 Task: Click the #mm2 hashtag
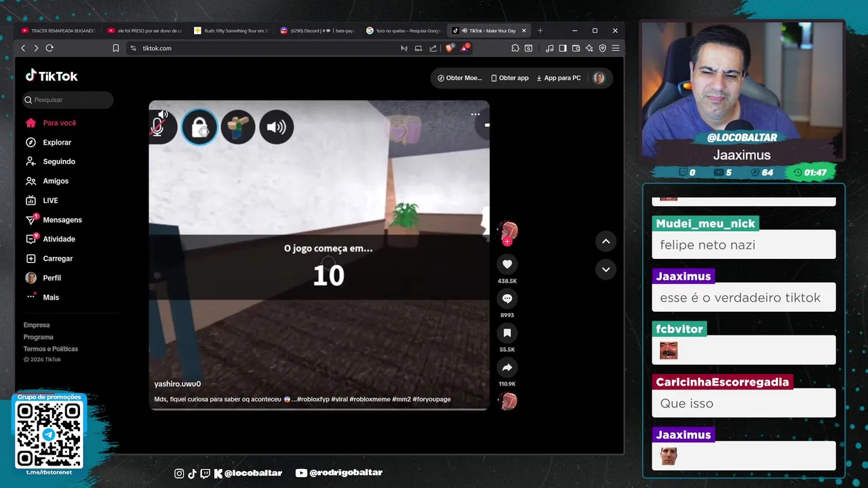coord(401,399)
